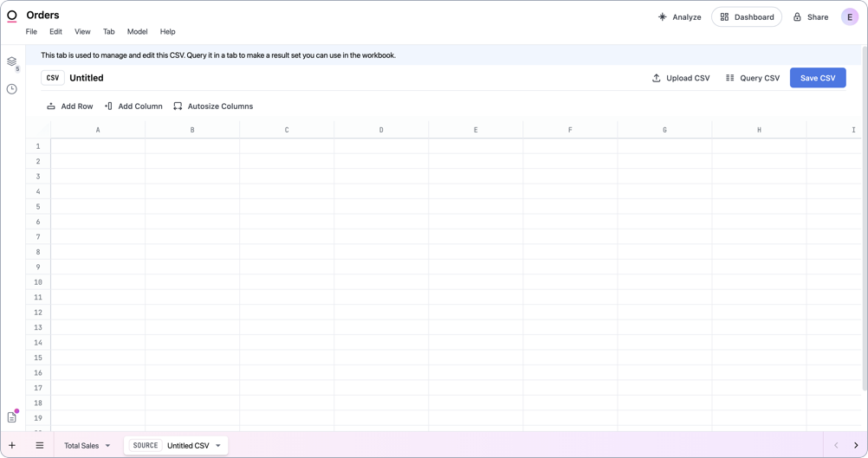Click the user avatar E

click(x=850, y=17)
